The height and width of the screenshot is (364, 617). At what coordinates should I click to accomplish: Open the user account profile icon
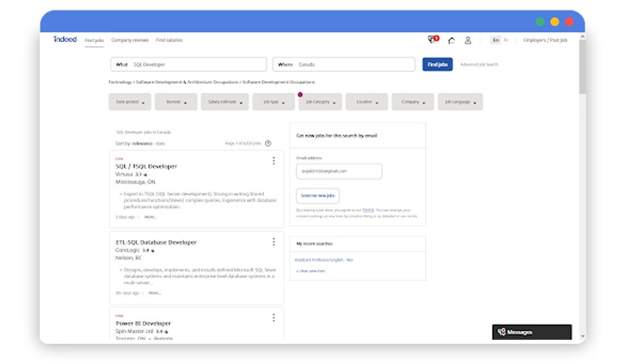pos(468,40)
